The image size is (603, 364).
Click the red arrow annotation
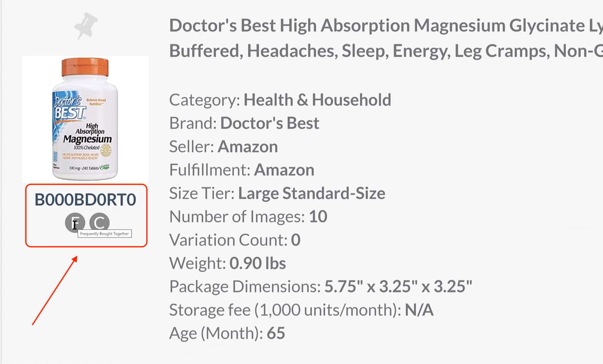(55, 291)
